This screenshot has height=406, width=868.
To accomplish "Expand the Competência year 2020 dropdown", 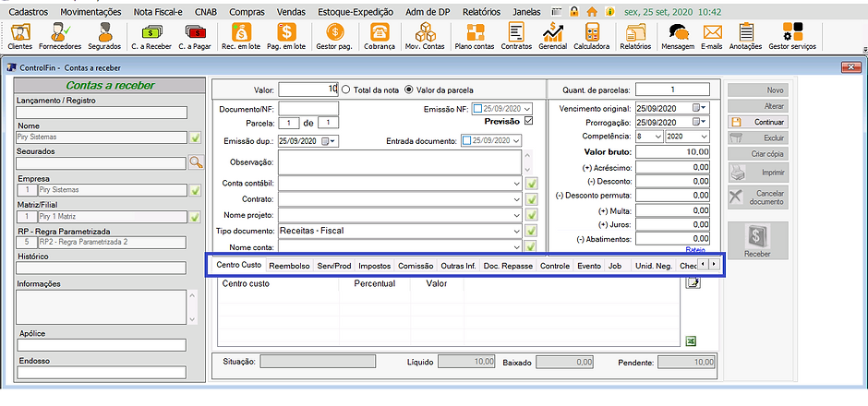I will click(704, 136).
